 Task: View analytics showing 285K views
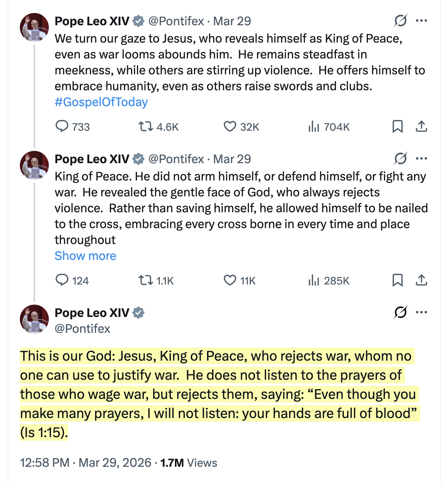(x=314, y=280)
